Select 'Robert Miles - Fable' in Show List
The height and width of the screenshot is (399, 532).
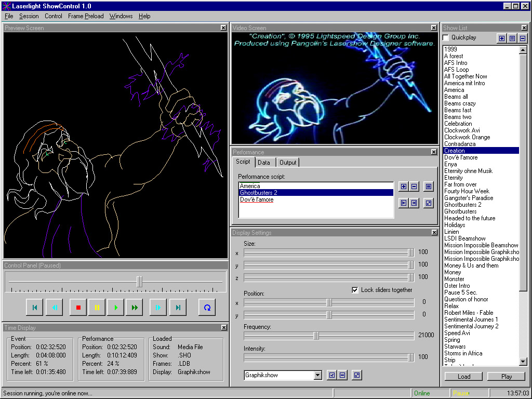(x=481, y=313)
